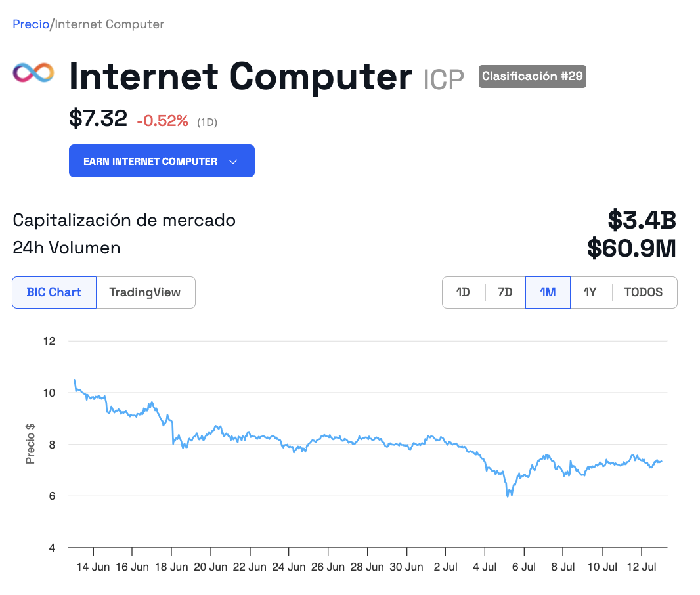Click the chevron arrow on Earn button
Image resolution: width=700 pixels, height=595 pixels.
[233, 162]
